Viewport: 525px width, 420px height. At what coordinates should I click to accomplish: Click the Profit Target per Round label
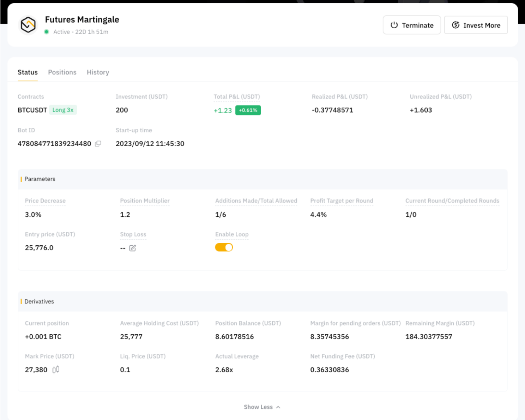(342, 201)
